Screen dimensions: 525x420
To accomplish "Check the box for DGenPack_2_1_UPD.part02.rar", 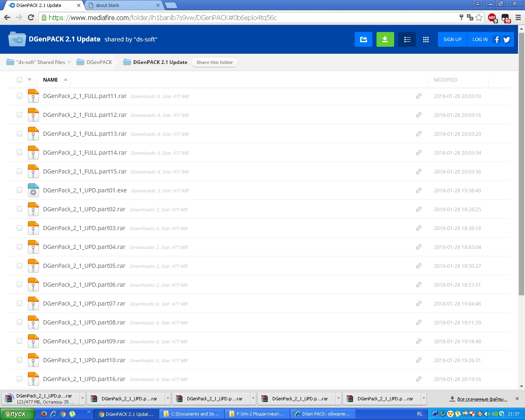I will click(19, 209).
